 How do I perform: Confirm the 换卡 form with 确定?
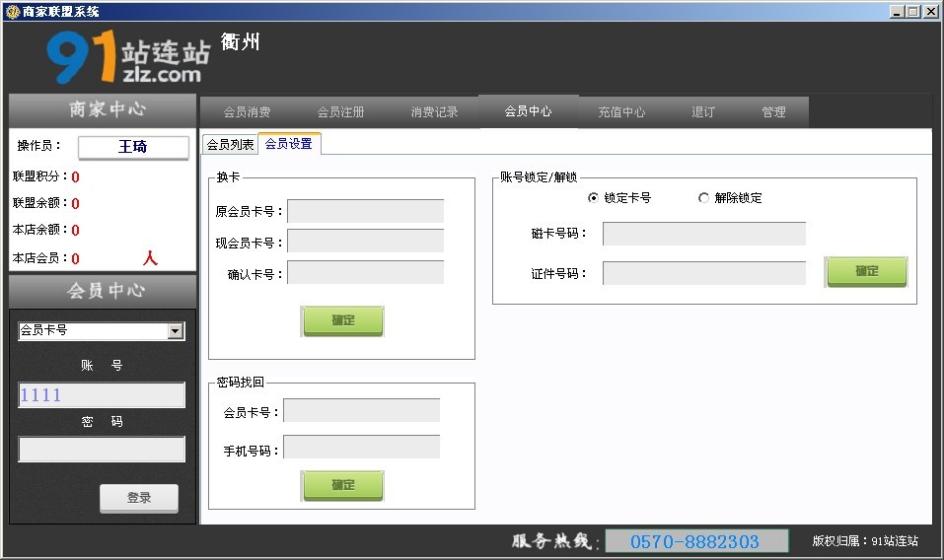pos(342,320)
